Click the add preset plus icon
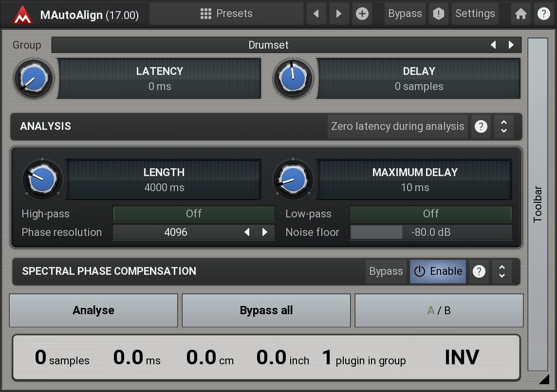 point(362,14)
